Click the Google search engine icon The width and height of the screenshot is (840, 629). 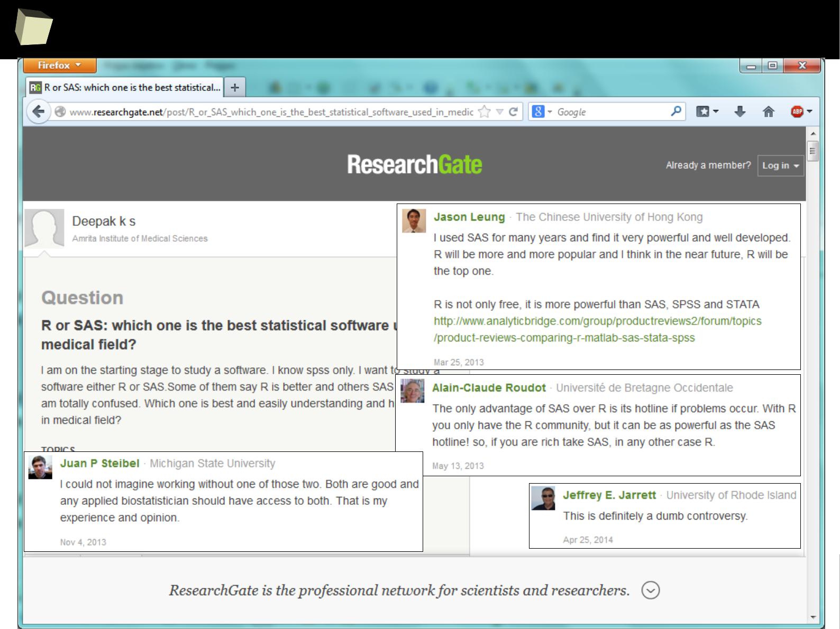[x=538, y=112]
